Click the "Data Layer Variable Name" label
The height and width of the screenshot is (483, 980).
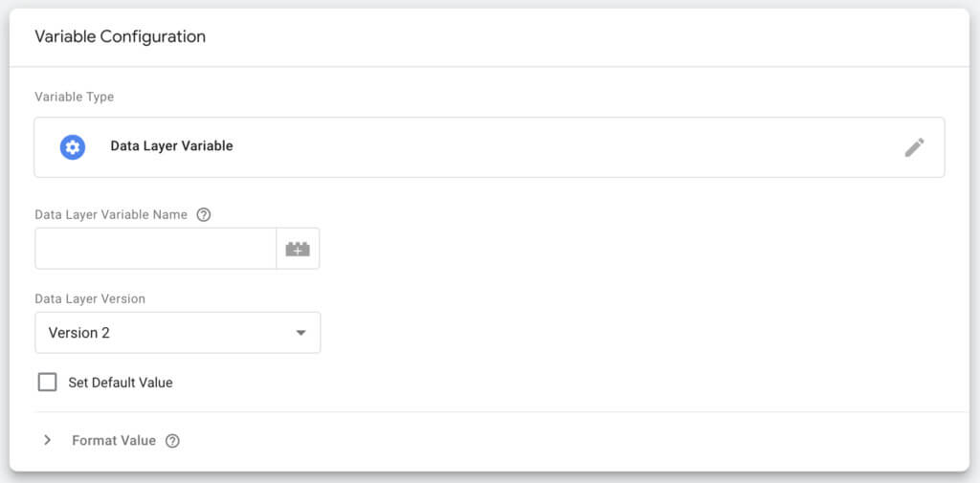point(111,215)
